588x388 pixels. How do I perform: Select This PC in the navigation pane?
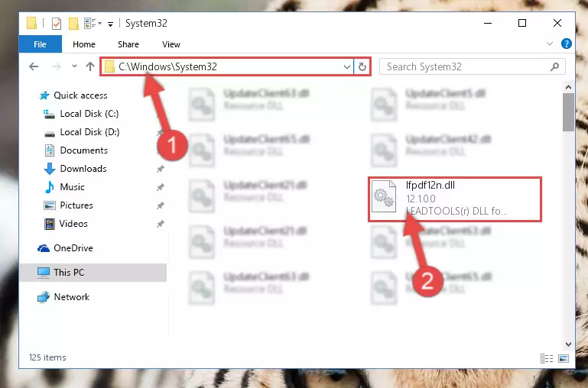pos(93,272)
